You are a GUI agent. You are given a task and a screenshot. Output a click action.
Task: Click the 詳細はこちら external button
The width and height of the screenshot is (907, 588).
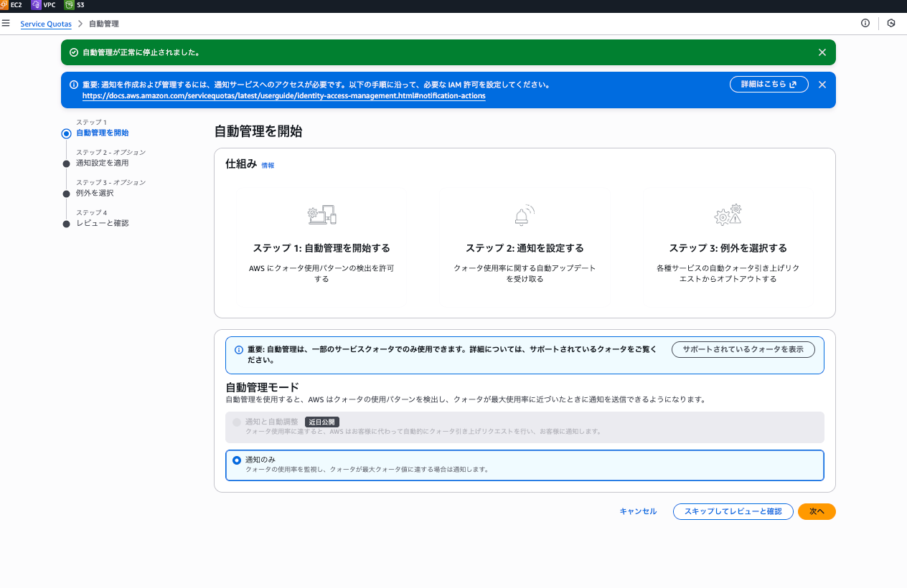click(x=769, y=85)
